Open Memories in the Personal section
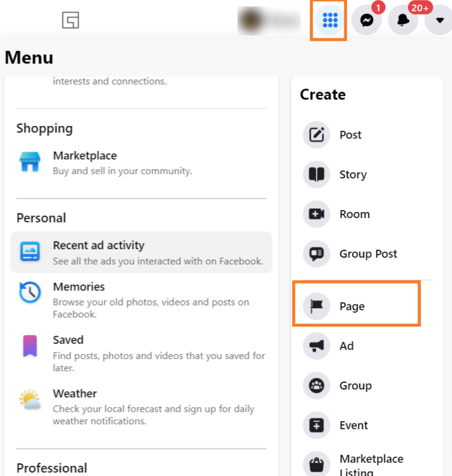 pos(79,287)
